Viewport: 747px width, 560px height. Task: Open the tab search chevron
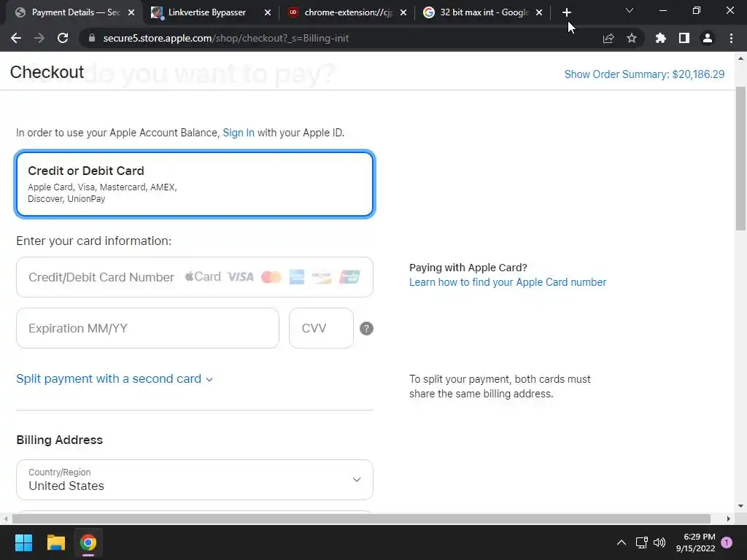[630, 10]
